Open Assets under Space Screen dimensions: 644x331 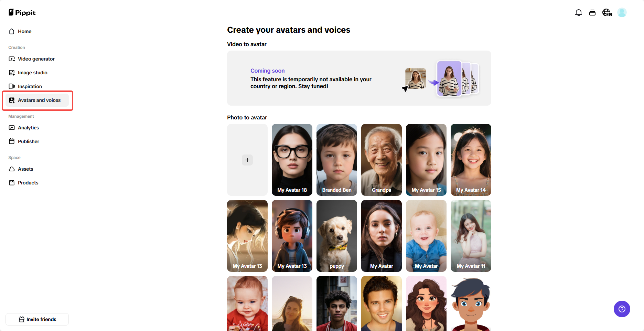(26, 169)
